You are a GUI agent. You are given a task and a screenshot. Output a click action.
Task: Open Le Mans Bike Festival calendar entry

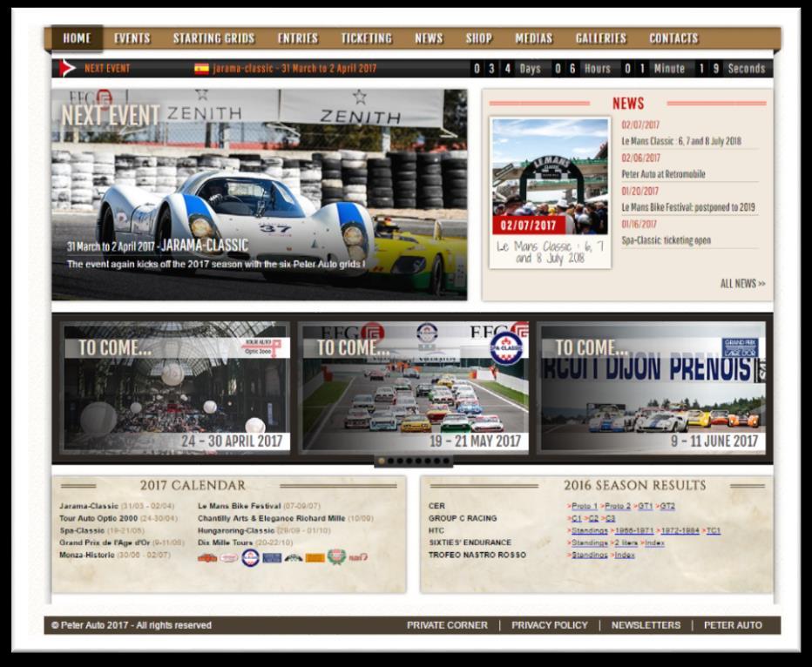coord(240,506)
